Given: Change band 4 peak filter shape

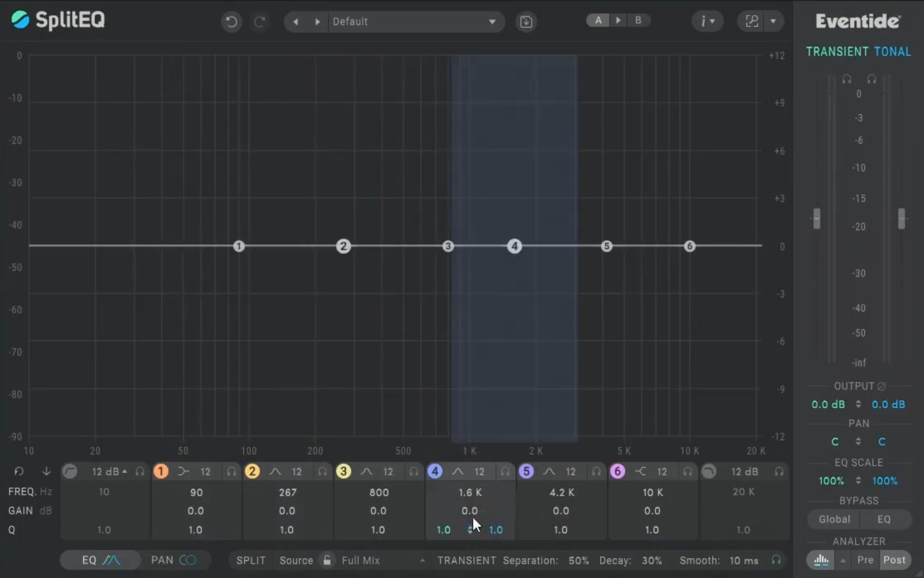Looking at the screenshot, I should [458, 471].
